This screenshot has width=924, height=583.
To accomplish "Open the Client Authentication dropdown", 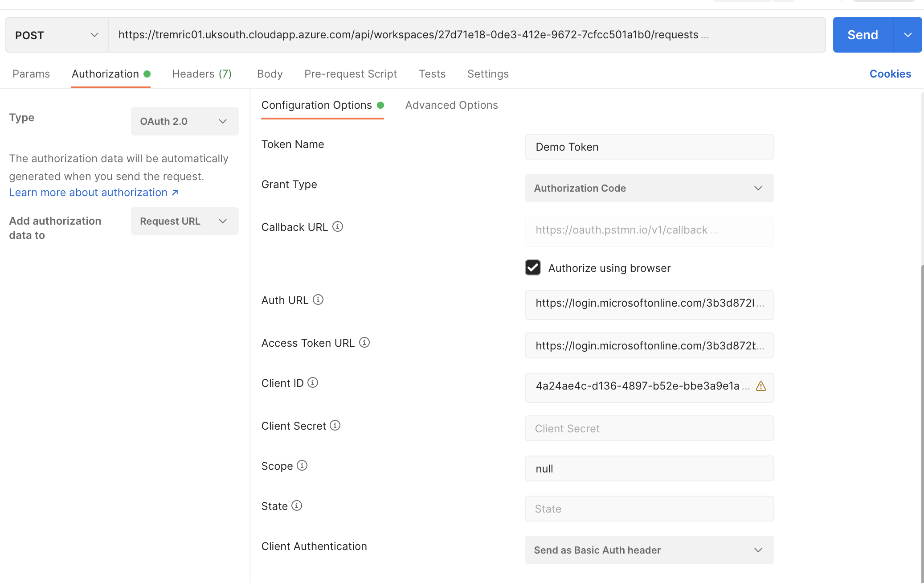I will (649, 550).
